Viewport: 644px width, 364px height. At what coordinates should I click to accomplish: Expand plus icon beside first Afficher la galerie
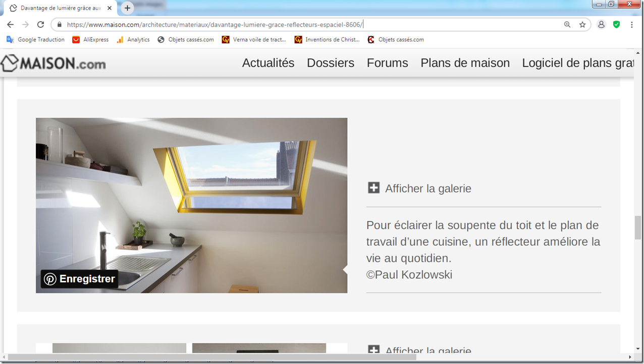tap(373, 188)
